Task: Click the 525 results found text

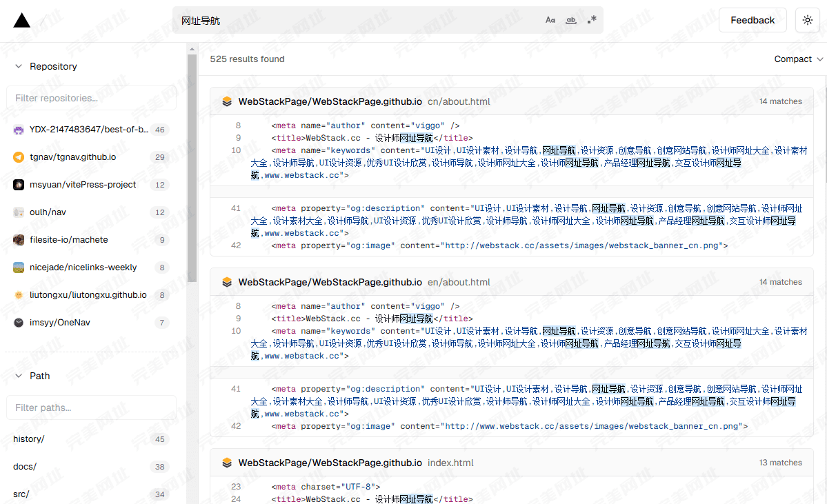Action: click(247, 59)
